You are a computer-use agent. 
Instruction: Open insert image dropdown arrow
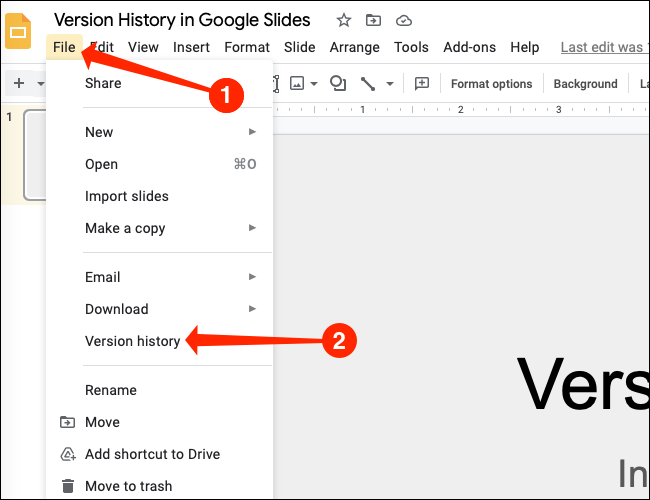pos(314,84)
